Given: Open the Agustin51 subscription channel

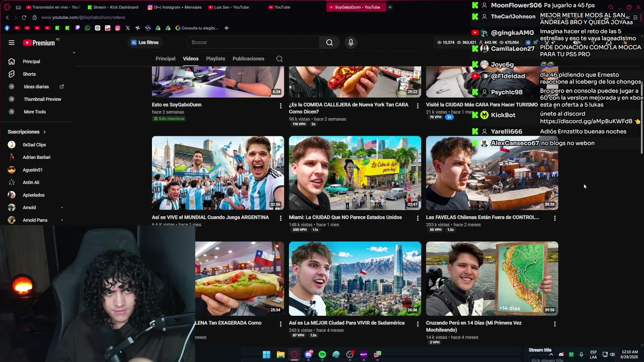Looking at the screenshot, I should (32, 170).
